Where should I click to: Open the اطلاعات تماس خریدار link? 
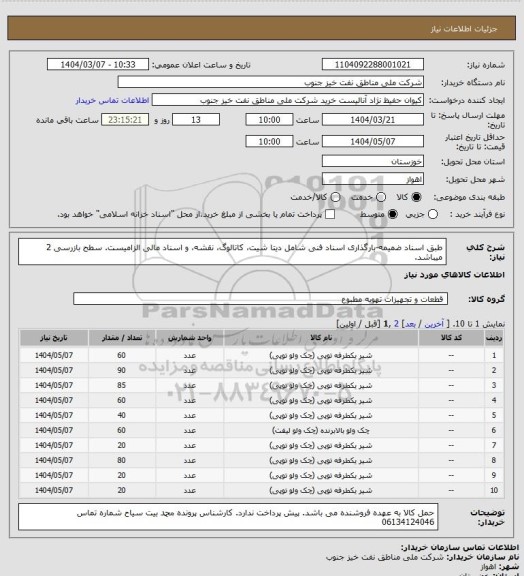(x=112, y=100)
